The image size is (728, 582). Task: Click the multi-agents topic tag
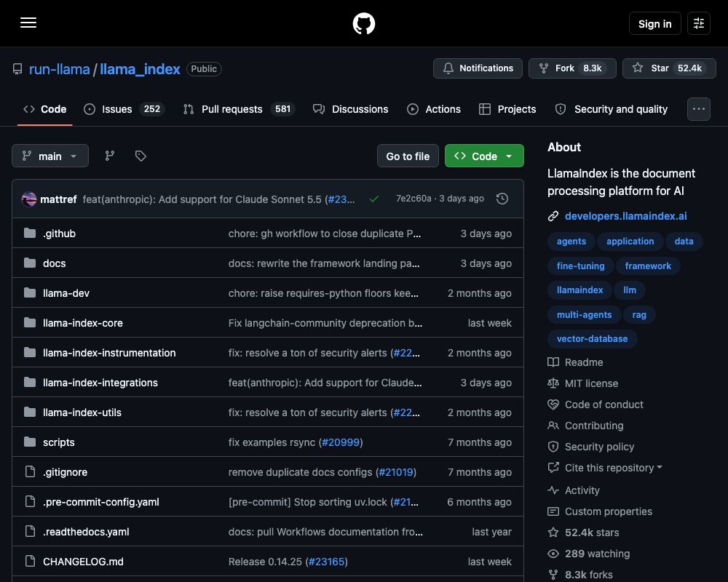[x=584, y=315]
